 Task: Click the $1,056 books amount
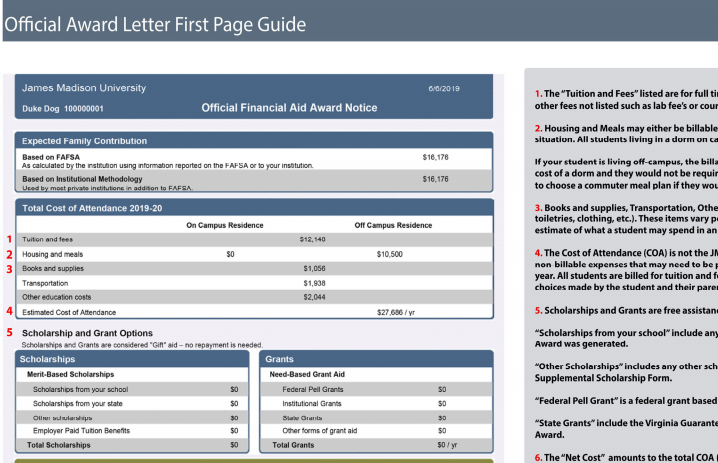click(x=314, y=268)
